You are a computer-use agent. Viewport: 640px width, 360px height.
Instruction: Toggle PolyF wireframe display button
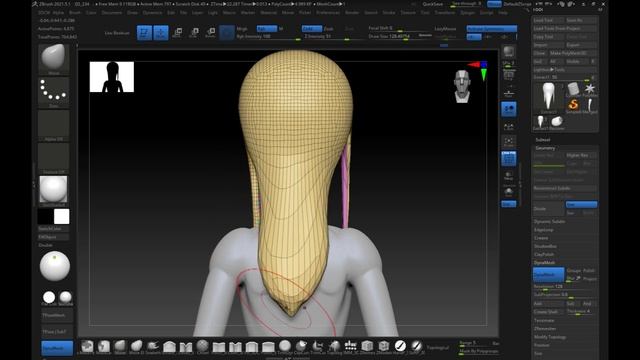pos(509,158)
